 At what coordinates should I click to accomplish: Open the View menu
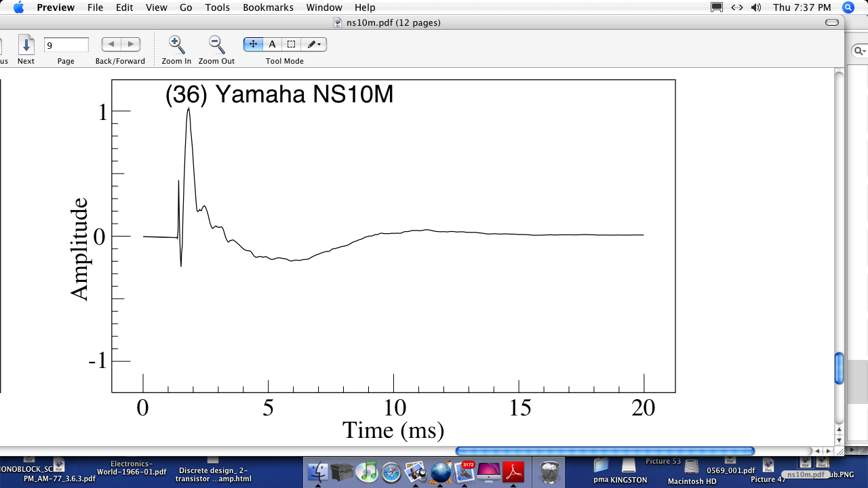(x=157, y=7)
